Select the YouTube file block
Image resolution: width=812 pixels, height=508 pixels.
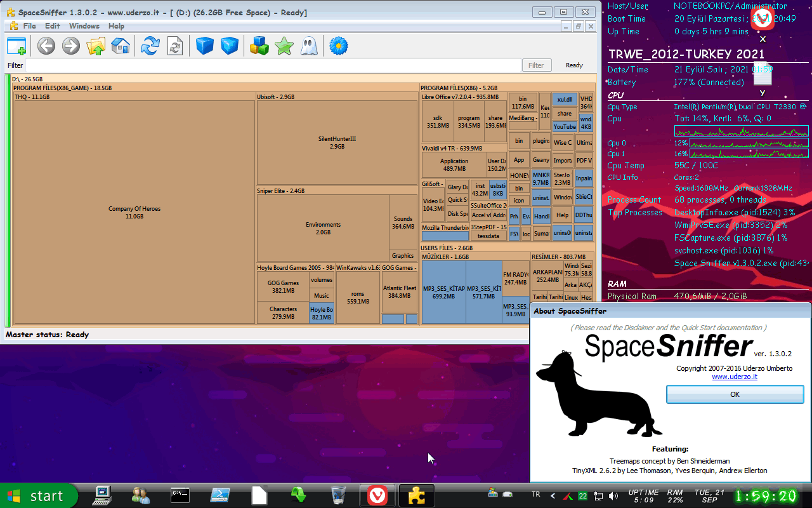click(x=565, y=126)
